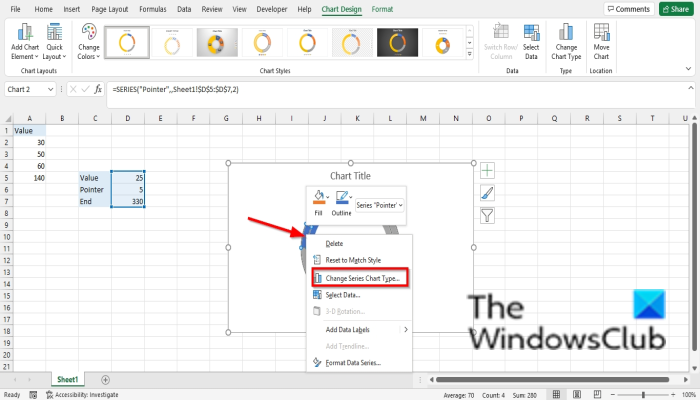Choose Delete from context menu
The width and height of the screenshot is (700, 400).
point(334,243)
